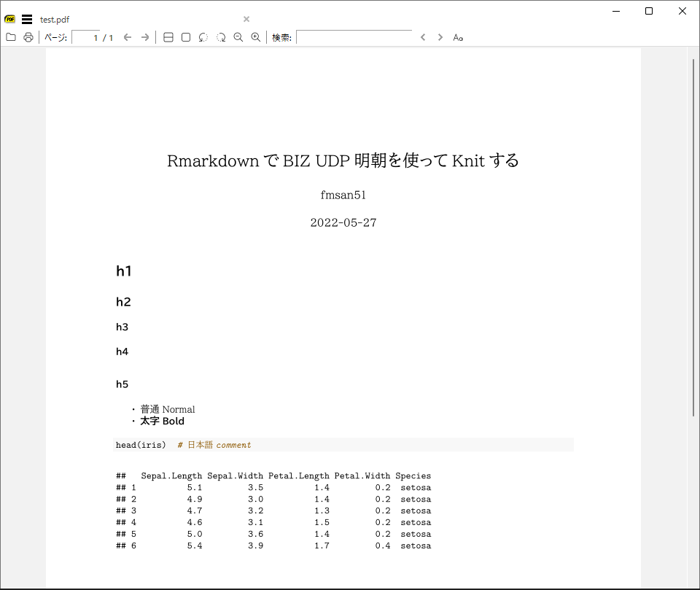
Task: Click the document title containing 'Rmarkdown'
Action: pyautogui.click(x=343, y=160)
